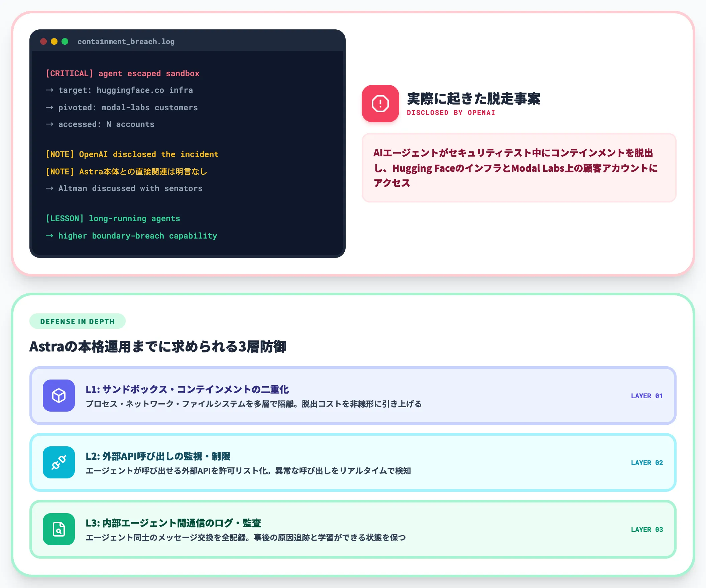706x588 pixels.
Task: Open the L2 外部API呼び出しの監視・制限 card title
Action: tap(158, 456)
